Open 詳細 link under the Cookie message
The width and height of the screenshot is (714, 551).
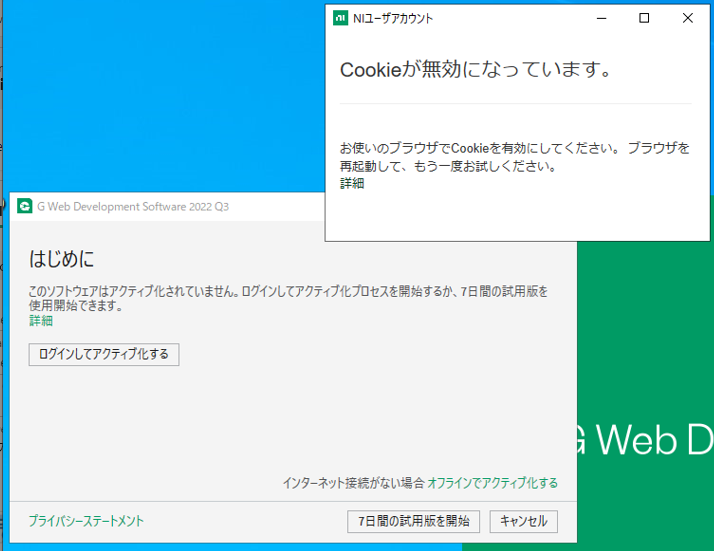(x=352, y=183)
